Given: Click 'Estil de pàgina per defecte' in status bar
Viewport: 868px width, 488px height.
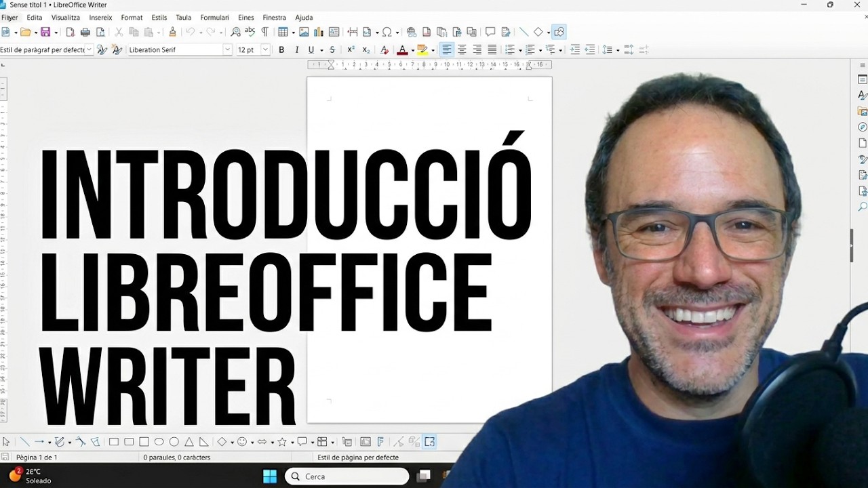Looking at the screenshot, I should 358,457.
